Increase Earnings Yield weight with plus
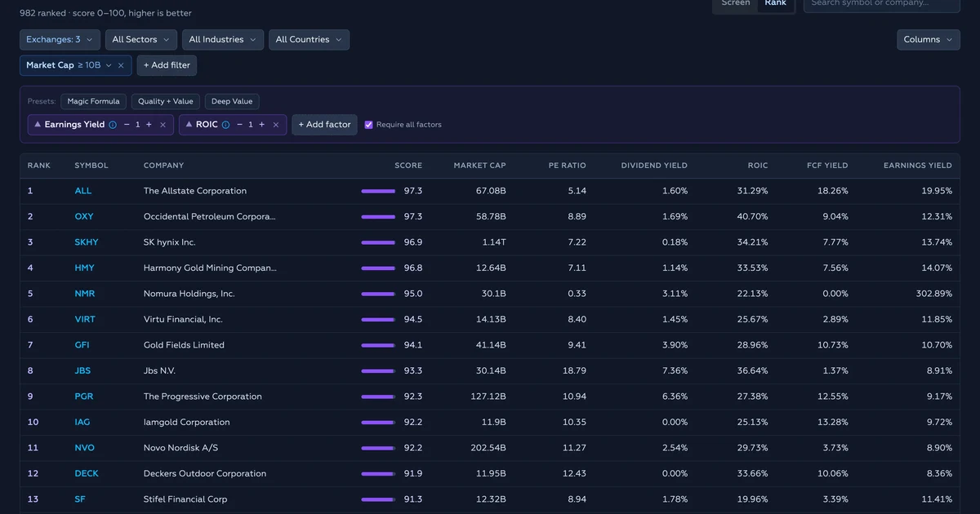Screen dimensions: 980x514 coord(149,125)
